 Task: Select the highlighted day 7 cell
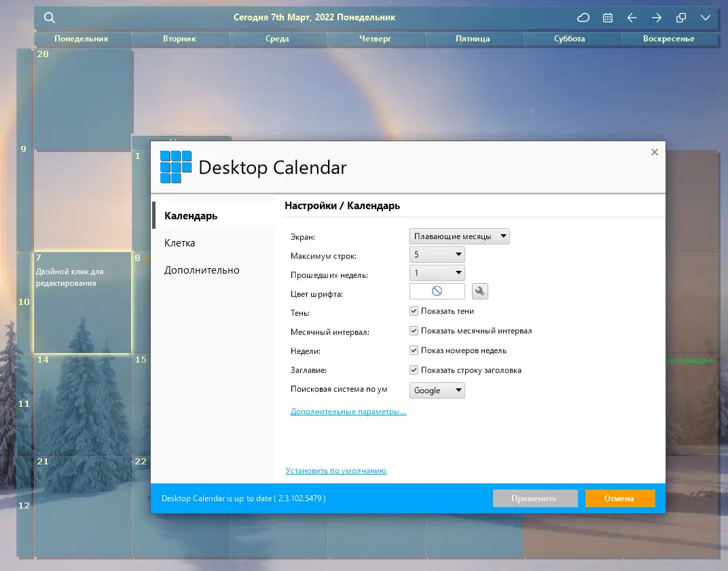82,302
